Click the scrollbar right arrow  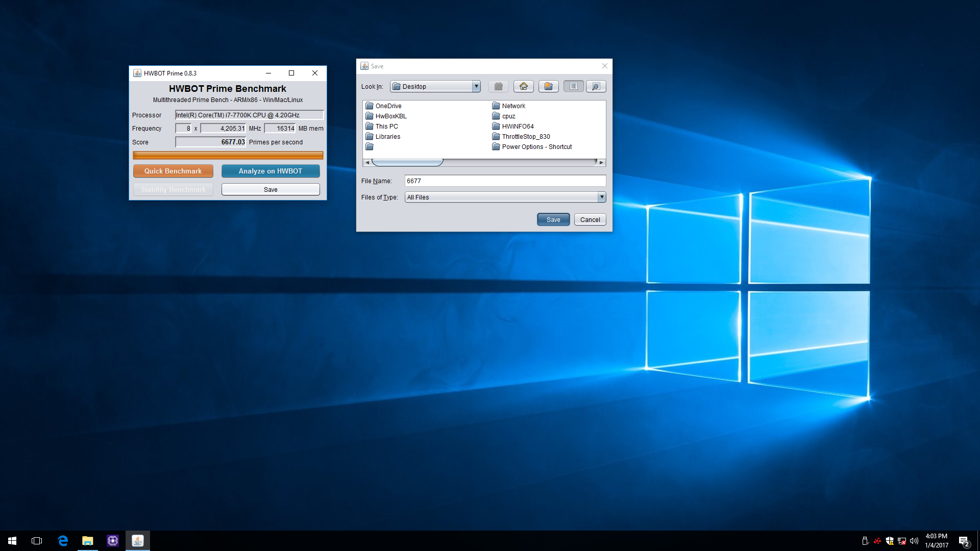601,162
